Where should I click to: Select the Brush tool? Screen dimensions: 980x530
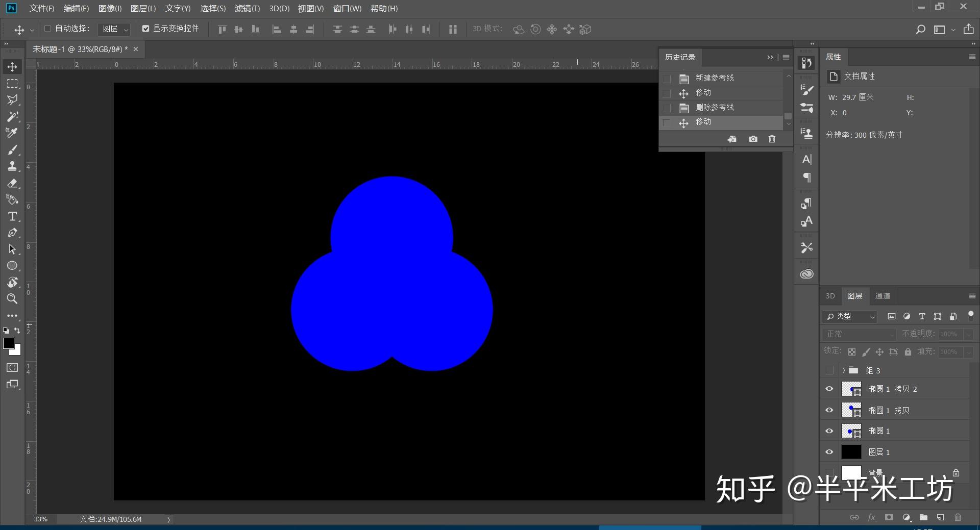pos(12,149)
